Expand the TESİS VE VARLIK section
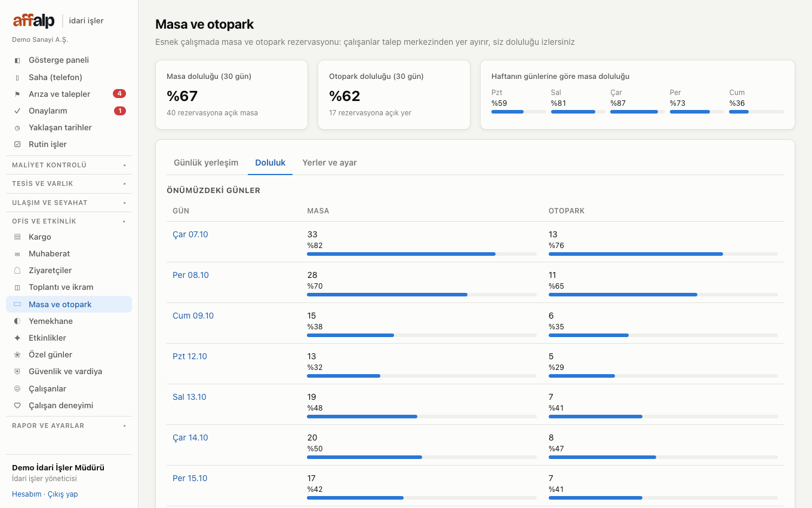 coord(69,183)
